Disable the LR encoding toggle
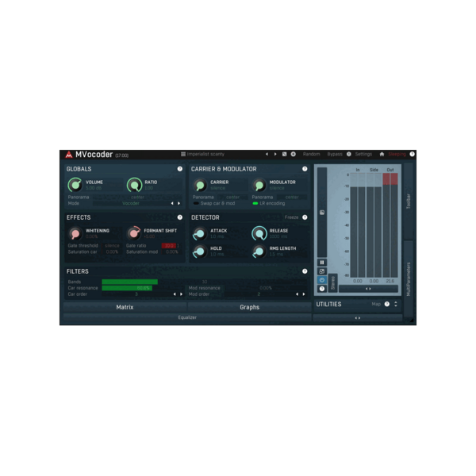Viewport: 476px width, 476px height. (255, 203)
